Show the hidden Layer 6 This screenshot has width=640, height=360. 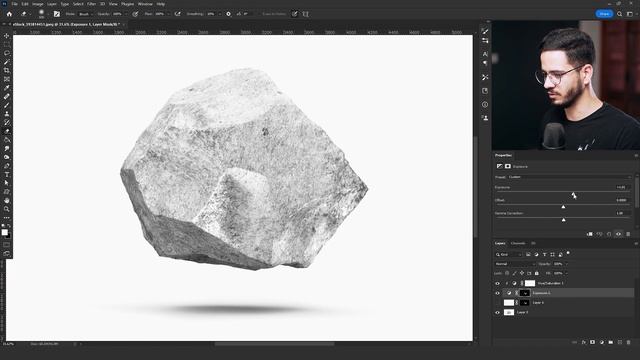pyautogui.click(x=497, y=303)
